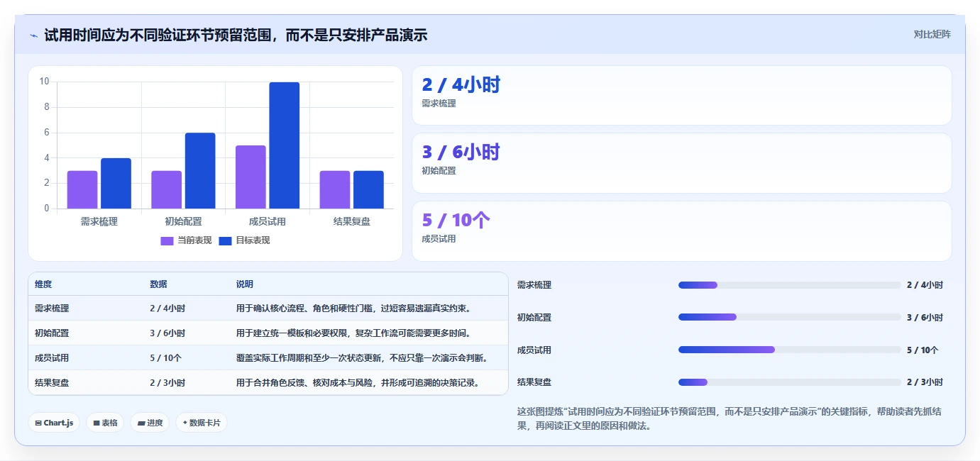Click description starting 用于确认核心流程
Screen dimensions: 980x461
(353, 309)
